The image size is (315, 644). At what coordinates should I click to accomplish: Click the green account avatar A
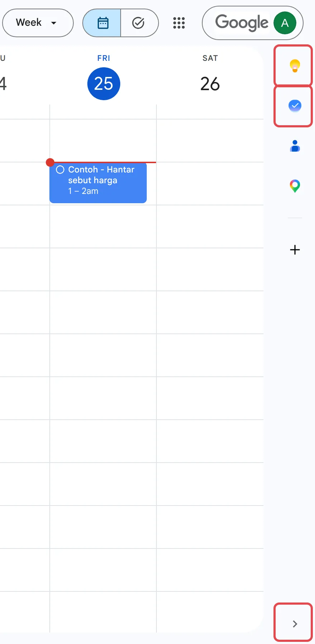(x=285, y=23)
